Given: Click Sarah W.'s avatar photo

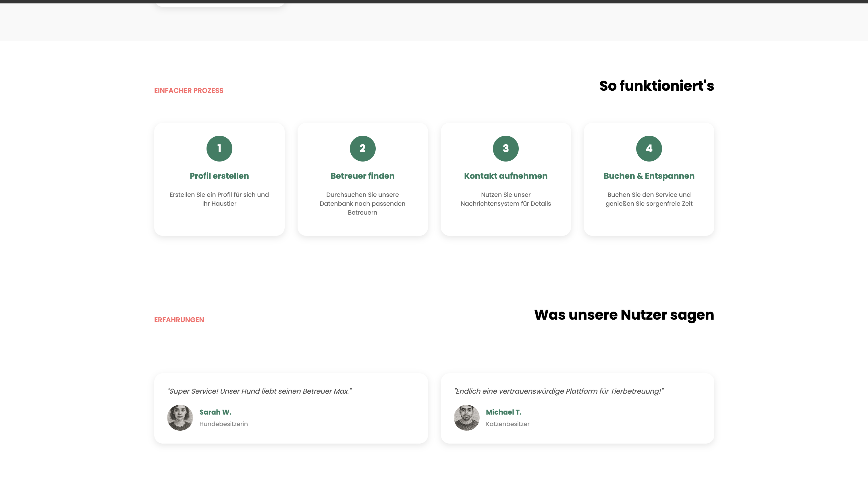Looking at the screenshot, I should pos(180,417).
